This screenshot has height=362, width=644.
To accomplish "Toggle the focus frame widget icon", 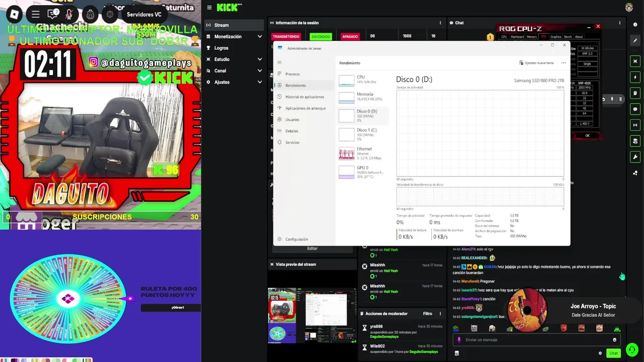I will pos(635,61).
